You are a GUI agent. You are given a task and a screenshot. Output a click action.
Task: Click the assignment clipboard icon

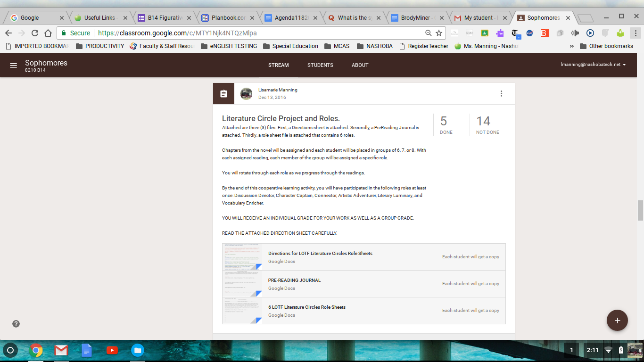[x=223, y=93]
